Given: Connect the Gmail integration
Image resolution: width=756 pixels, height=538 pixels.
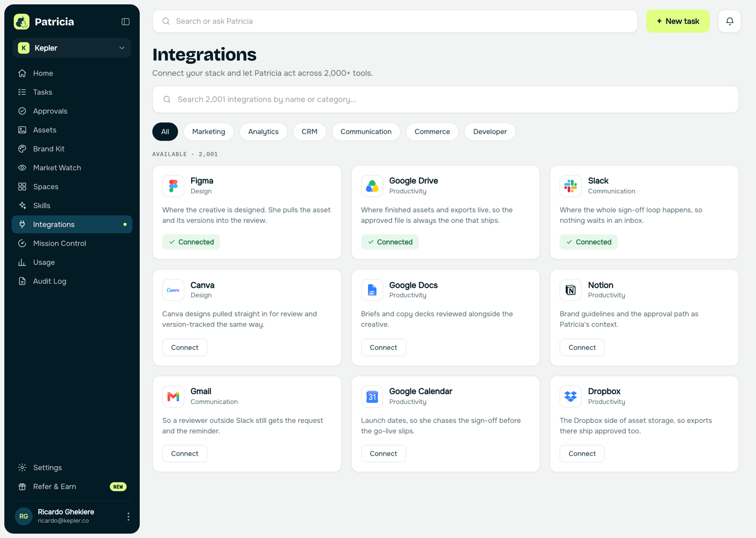Looking at the screenshot, I should click(185, 453).
